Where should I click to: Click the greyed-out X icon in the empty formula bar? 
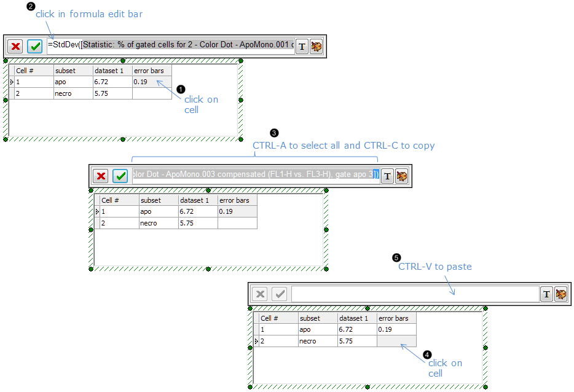[x=261, y=294]
